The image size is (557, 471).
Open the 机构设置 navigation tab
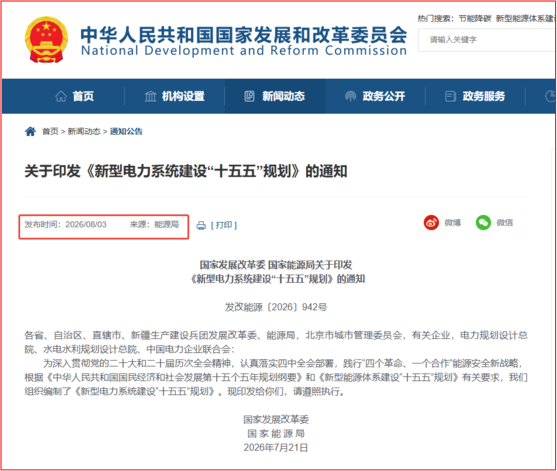174,96
